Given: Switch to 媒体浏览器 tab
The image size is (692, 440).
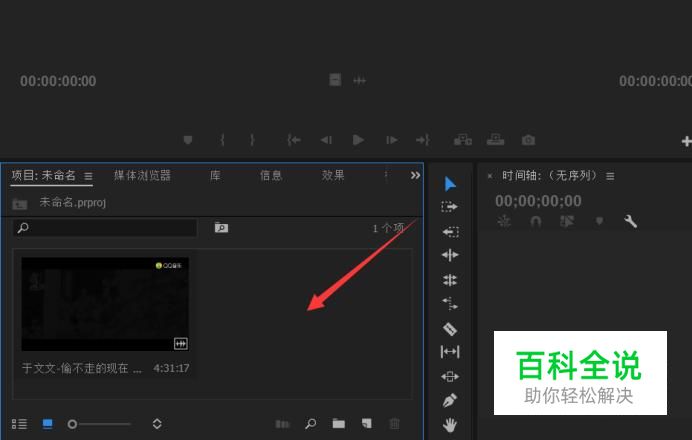Looking at the screenshot, I should (x=142, y=176).
